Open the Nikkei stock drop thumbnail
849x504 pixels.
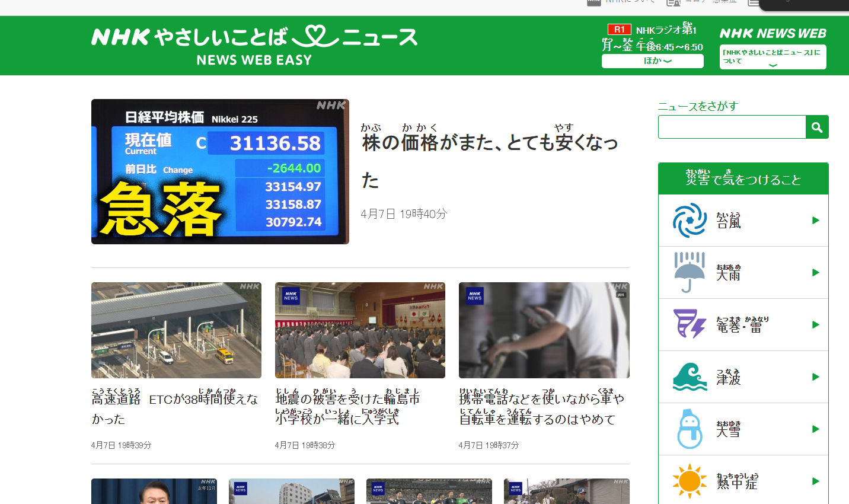pyautogui.click(x=220, y=171)
